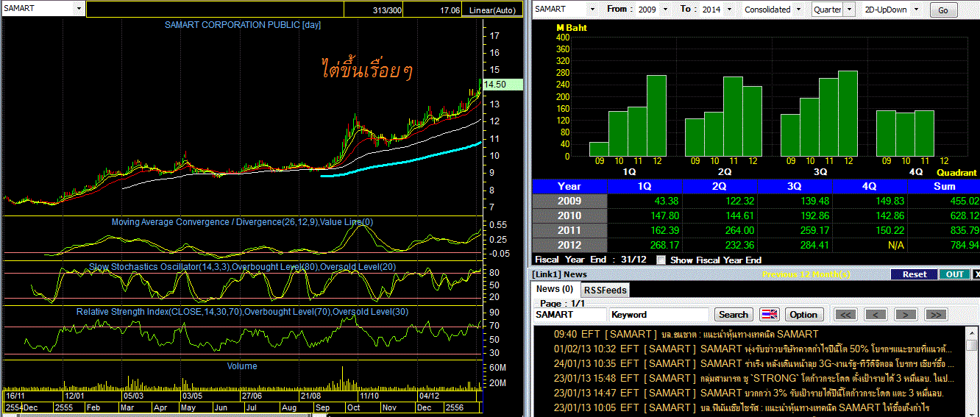Click the Search button in news panel
The image size is (980, 417).
pos(734,314)
